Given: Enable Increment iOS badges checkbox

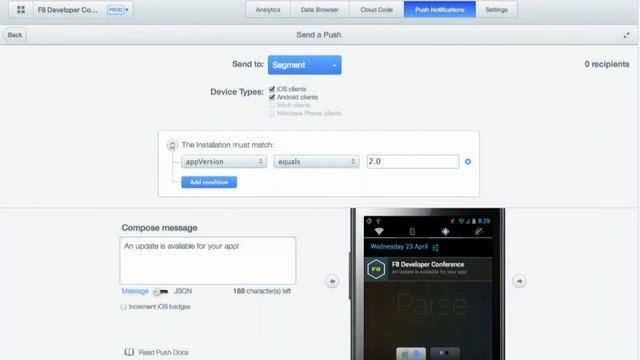Looking at the screenshot, I should click(123, 307).
